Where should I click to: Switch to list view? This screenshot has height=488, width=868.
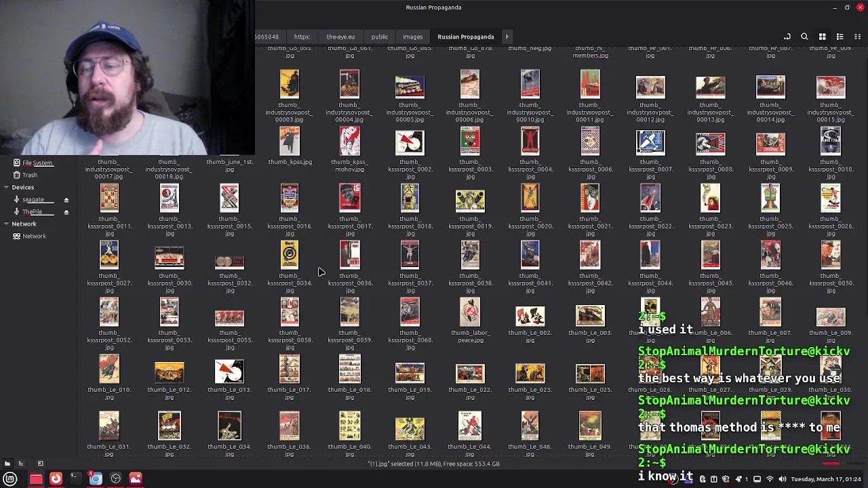840,37
